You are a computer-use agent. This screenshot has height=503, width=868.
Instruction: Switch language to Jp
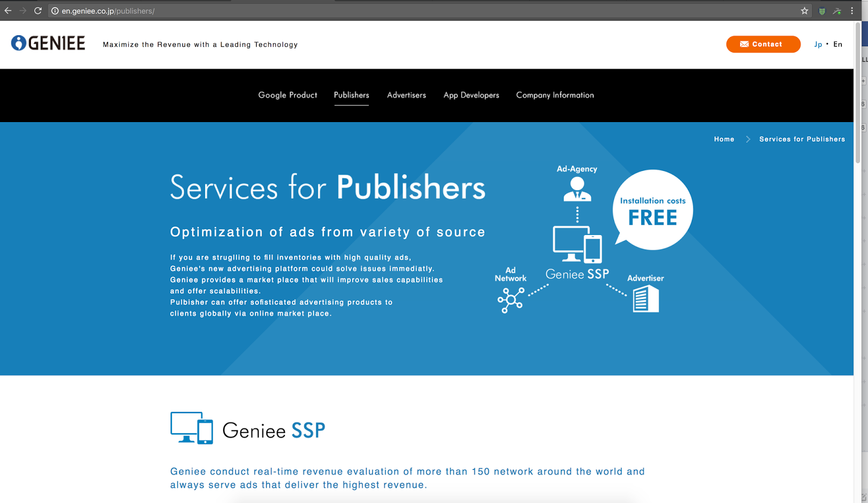coord(818,44)
